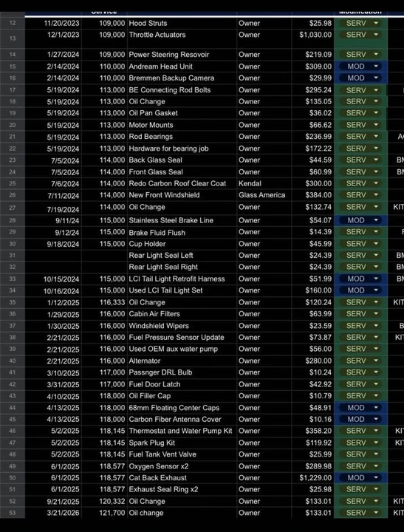Viewport: 404px width, 532px height.
Task: Select the Glass America cell
Action: [264, 195]
